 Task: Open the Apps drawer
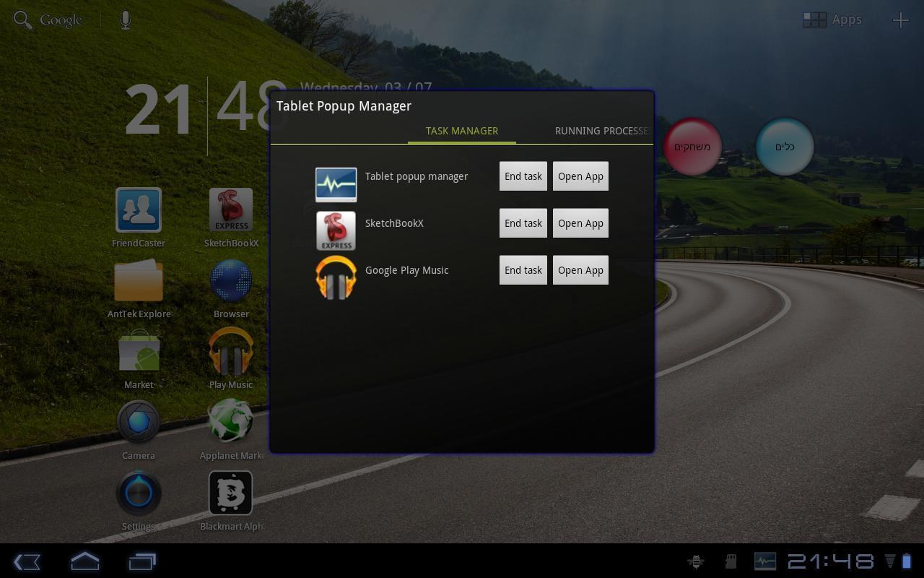point(832,20)
